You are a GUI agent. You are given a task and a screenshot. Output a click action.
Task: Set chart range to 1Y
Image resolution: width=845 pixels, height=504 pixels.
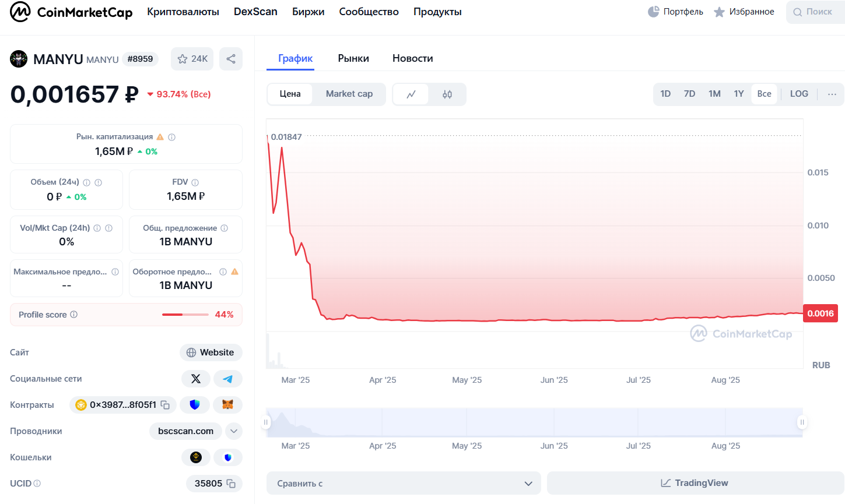click(739, 94)
